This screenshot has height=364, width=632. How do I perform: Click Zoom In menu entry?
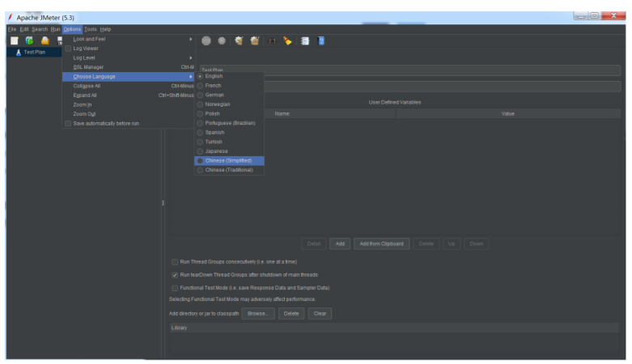point(128,104)
